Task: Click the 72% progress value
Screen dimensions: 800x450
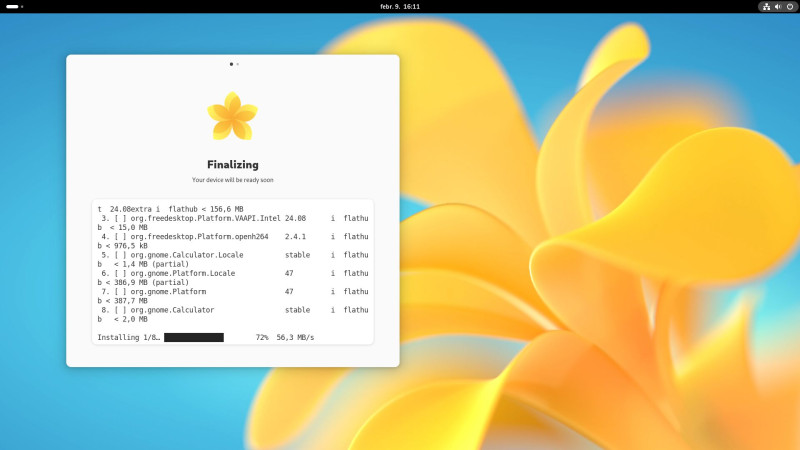Action: coord(262,337)
